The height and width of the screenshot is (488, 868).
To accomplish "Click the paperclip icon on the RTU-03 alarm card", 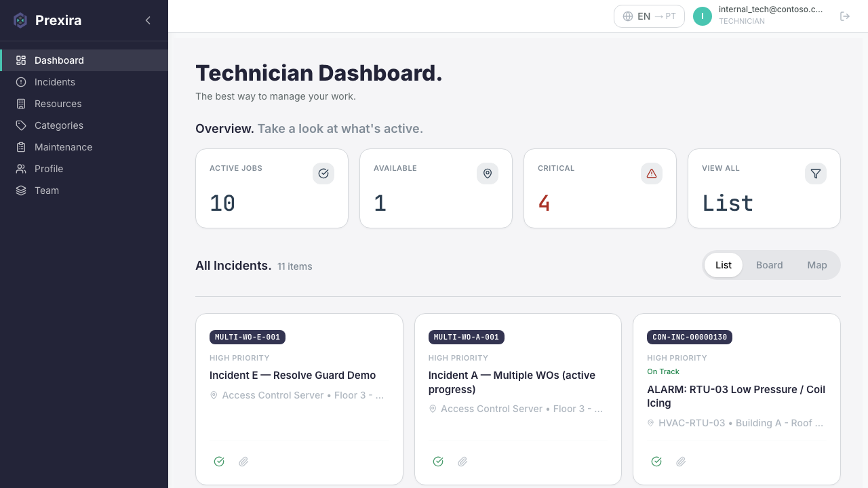I will click(681, 462).
